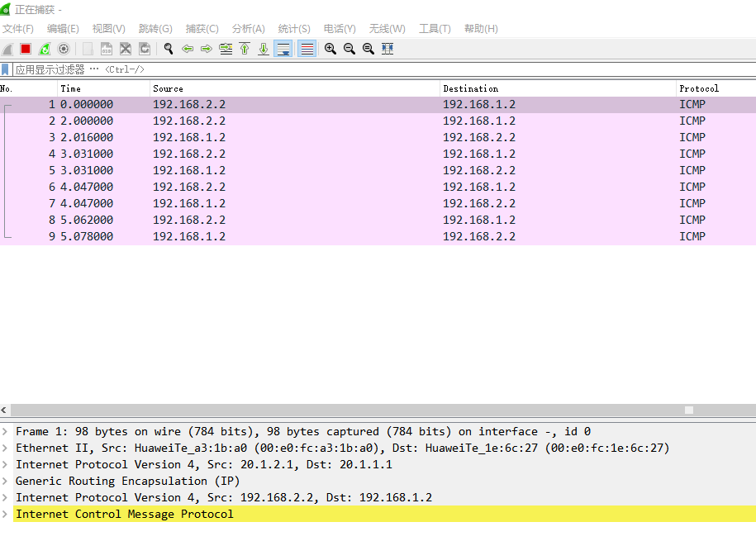
Task: Select packet 8 at time 5.062000
Action: point(378,220)
